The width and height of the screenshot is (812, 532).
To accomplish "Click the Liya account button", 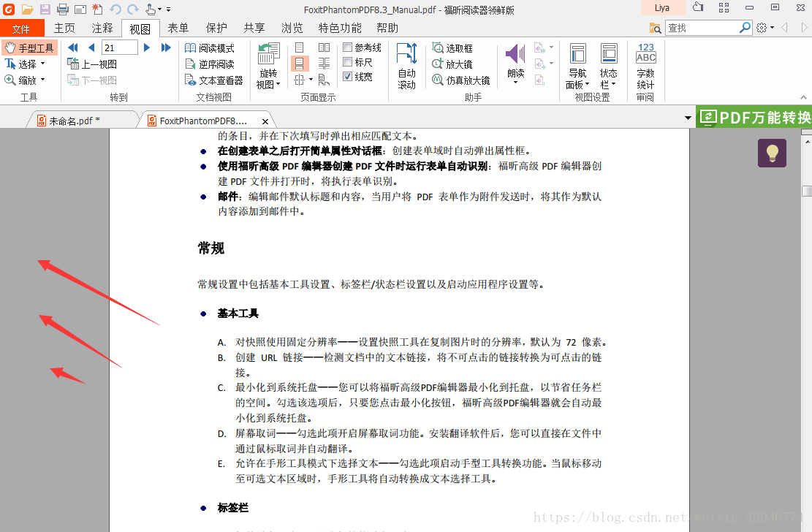I will tap(663, 8).
